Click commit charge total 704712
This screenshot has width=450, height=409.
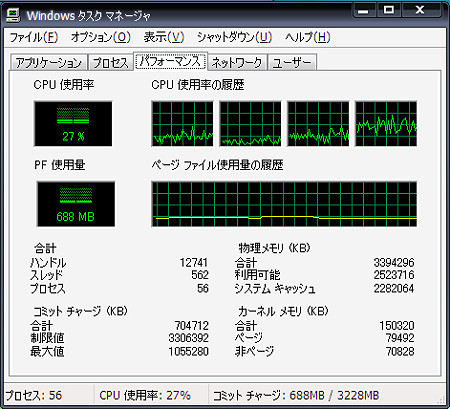(192, 325)
